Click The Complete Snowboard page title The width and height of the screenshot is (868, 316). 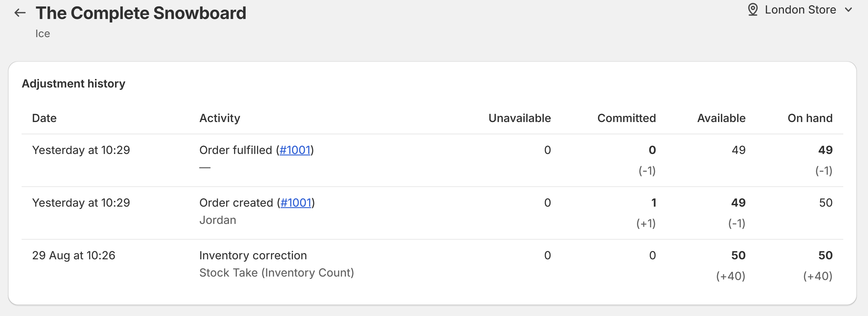(x=141, y=13)
